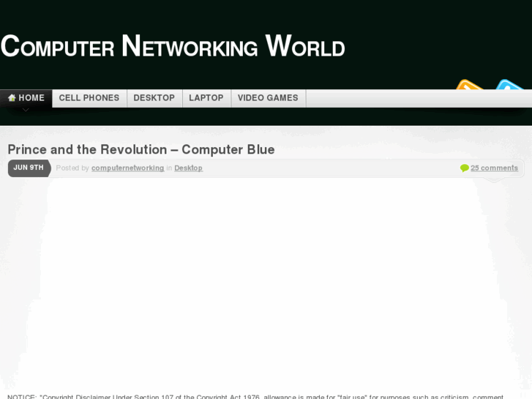
Task: Open the Desktop category link in post meta
Action: pos(189,168)
